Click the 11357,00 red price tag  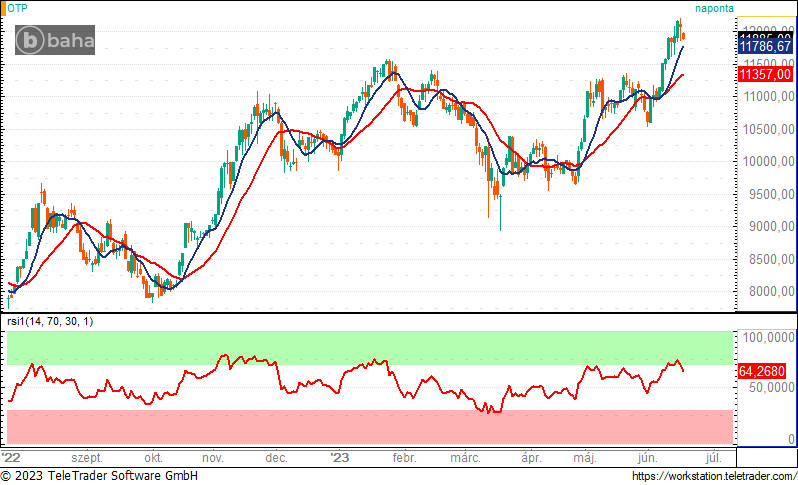point(765,74)
